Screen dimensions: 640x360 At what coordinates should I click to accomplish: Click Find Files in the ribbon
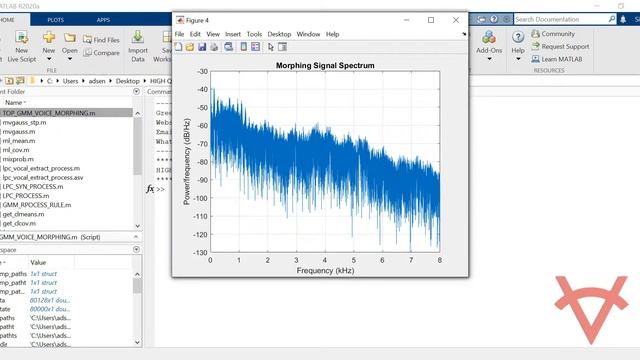pyautogui.click(x=101, y=40)
